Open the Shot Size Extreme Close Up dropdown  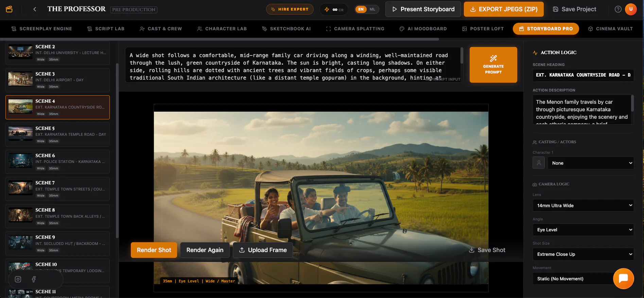click(583, 254)
